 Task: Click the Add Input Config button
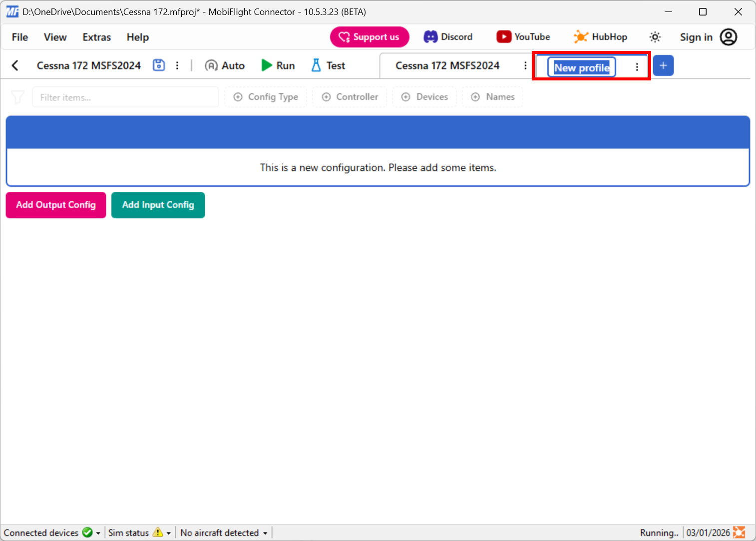tap(158, 205)
